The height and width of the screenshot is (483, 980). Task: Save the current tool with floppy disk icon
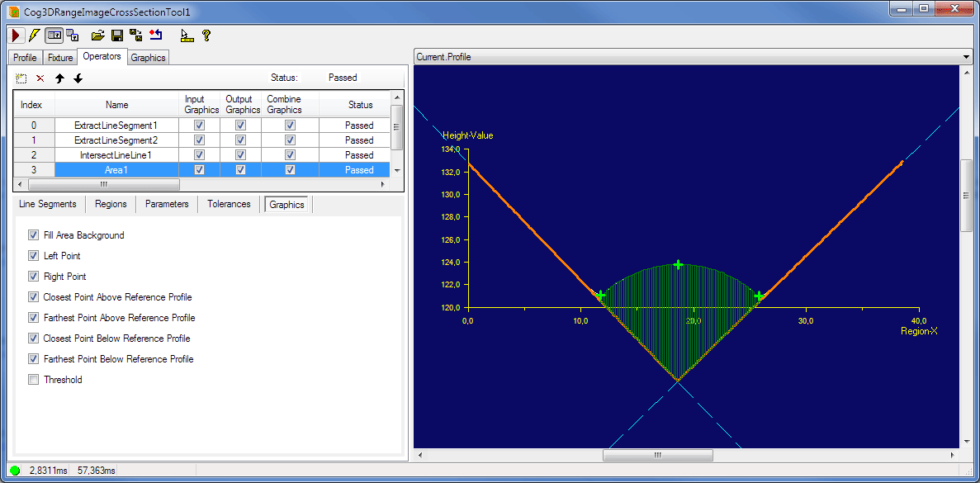point(116,35)
